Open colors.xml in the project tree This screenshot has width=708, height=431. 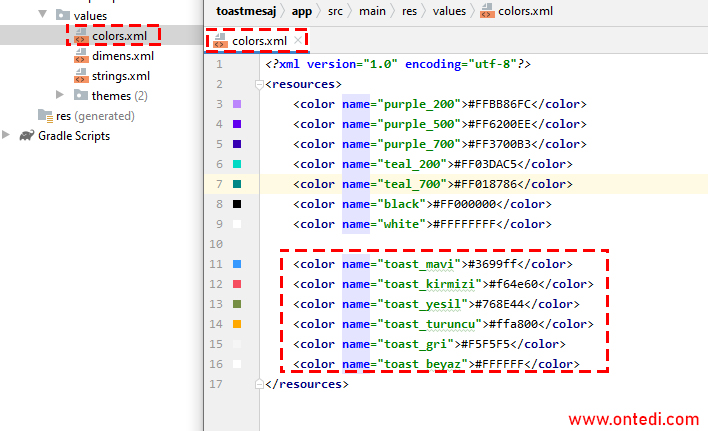[119, 36]
